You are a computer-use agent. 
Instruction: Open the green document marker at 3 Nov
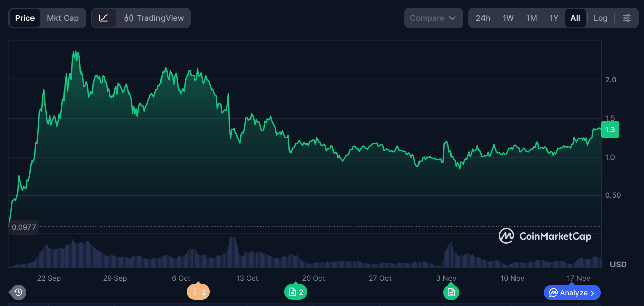(451, 292)
